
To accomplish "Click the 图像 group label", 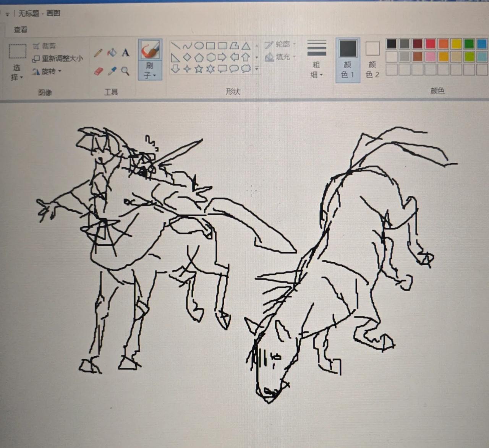I will click(45, 93).
